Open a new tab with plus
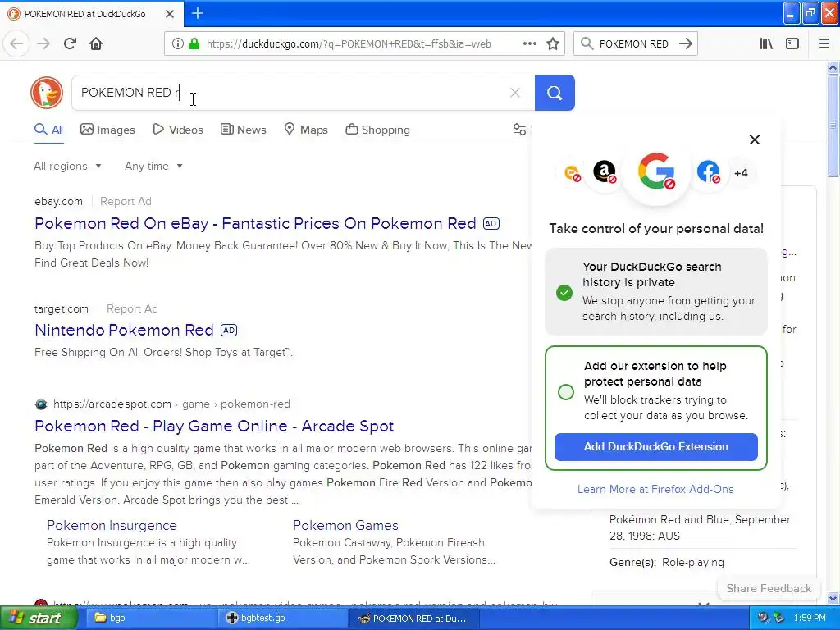This screenshot has width=840, height=630. pyautogui.click(x=198, y=13)
